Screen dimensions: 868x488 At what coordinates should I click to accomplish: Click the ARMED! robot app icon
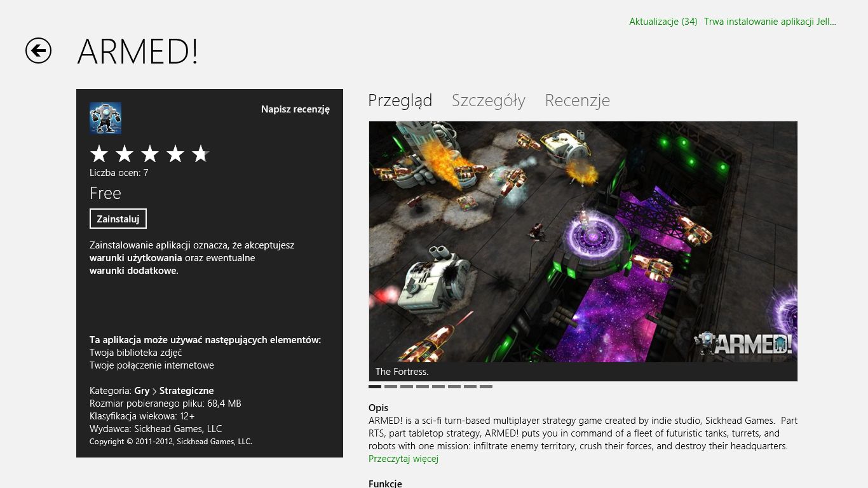(105, 118)
